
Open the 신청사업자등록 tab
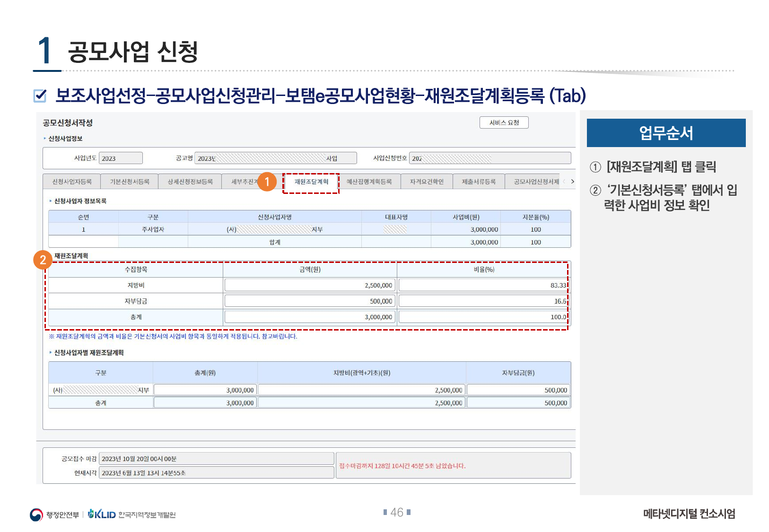(x=72, y=182)
